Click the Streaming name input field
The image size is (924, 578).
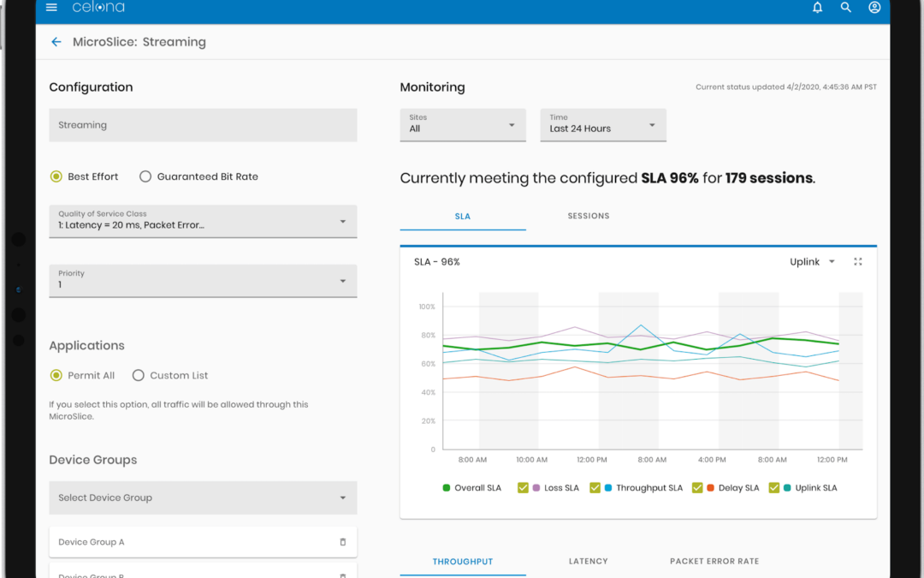[x=203, y=124]
